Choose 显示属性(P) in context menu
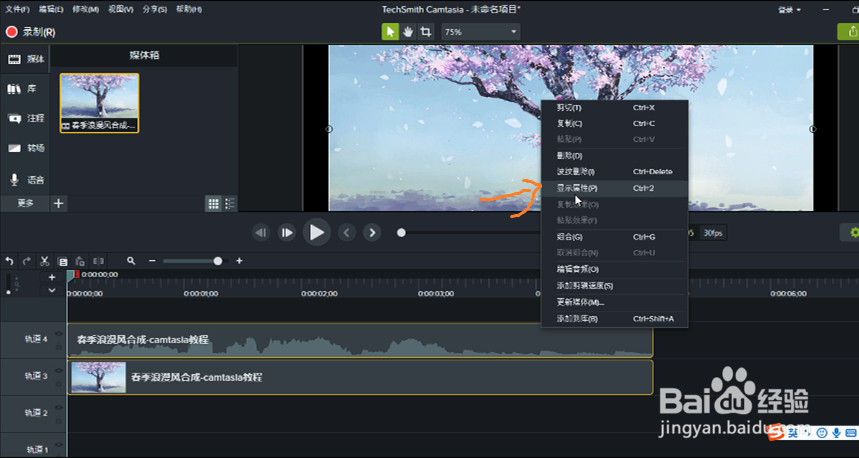The width and height of the screenshot is (859, 458). [614, 188]
